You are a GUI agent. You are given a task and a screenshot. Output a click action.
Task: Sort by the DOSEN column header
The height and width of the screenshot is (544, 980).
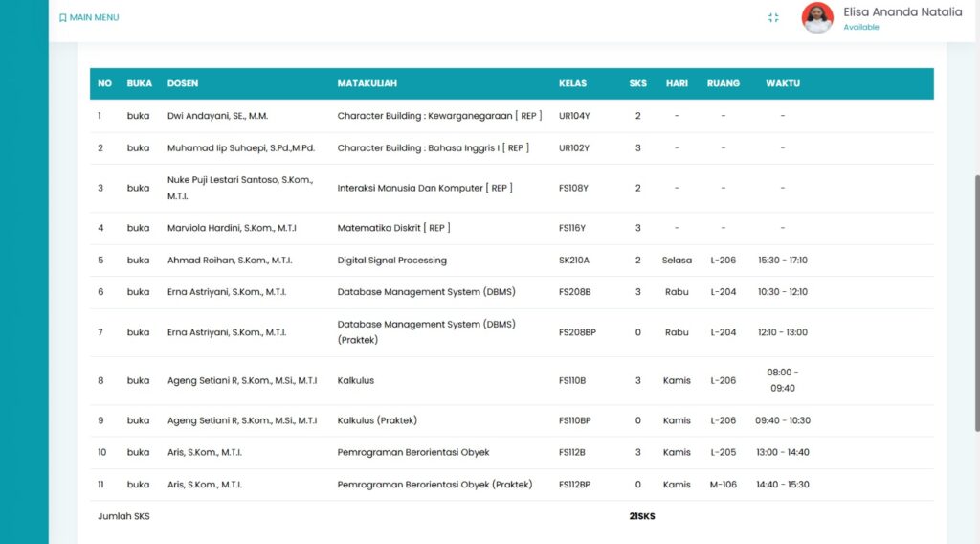click(x=183, y=83)
